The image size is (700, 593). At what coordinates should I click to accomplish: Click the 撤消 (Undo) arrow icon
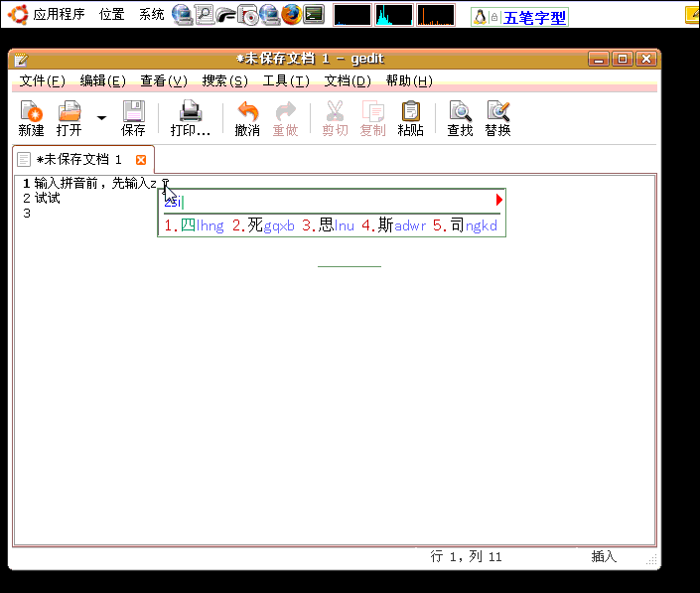tap(248, 111)
